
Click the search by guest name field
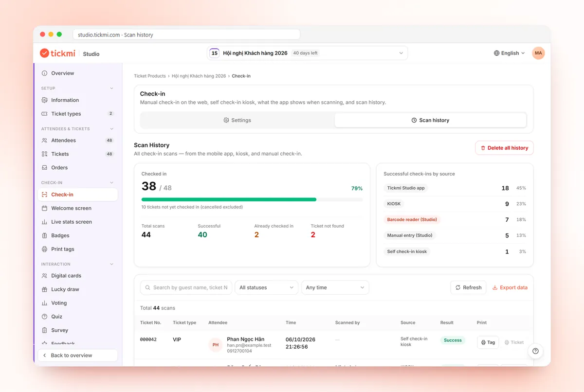186,287
